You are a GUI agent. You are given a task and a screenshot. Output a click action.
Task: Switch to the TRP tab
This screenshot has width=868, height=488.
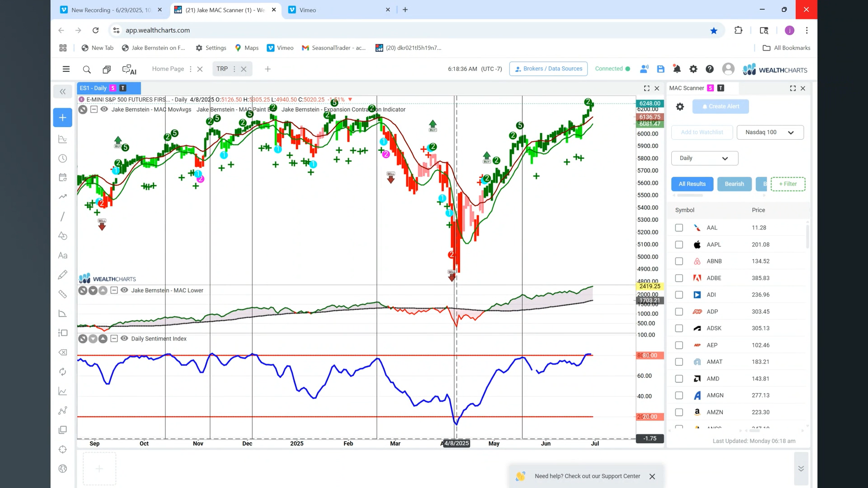pos(222,69)
